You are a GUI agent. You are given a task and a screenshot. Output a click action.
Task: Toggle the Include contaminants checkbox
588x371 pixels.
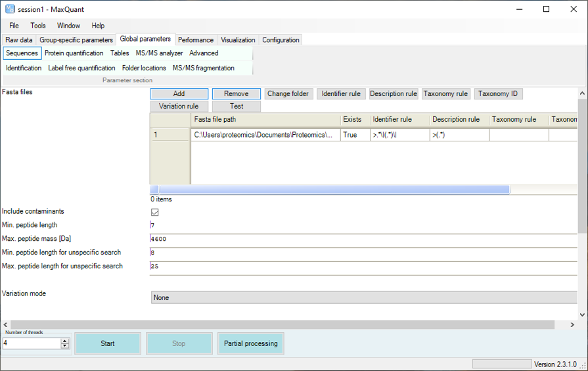[155, 212]
